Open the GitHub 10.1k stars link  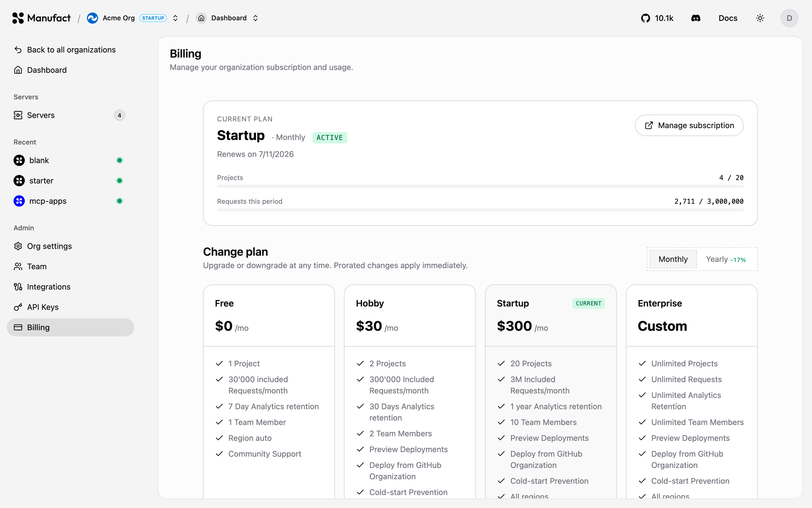point(657,18)
